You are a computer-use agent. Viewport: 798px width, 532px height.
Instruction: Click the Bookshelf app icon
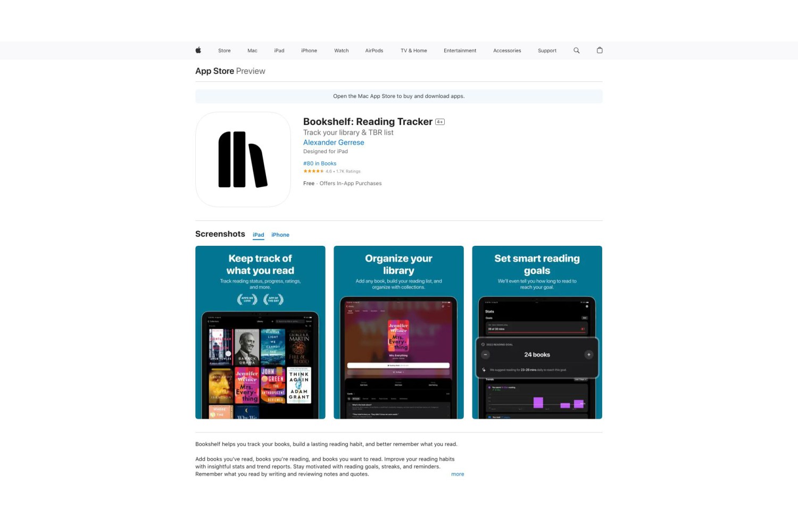click(x=243, y=159)
